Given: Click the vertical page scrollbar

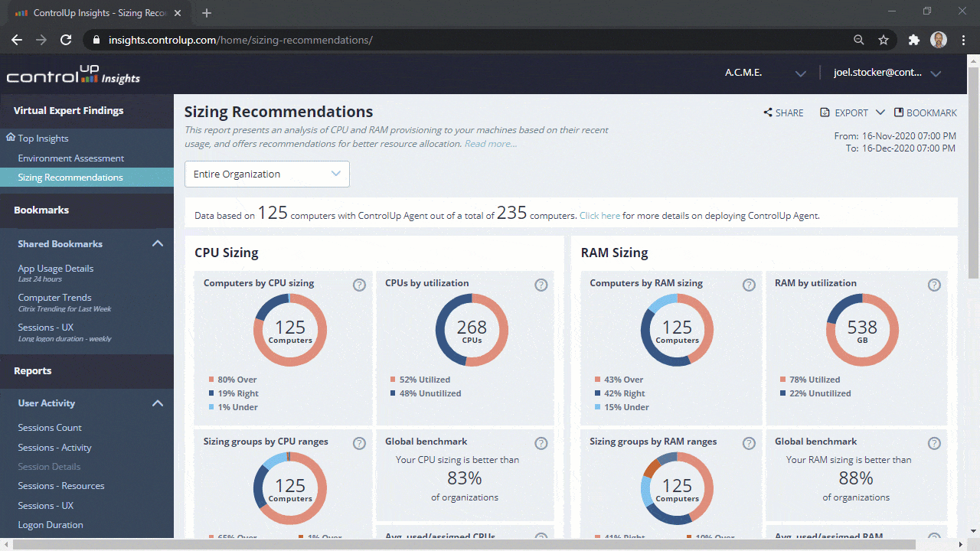Looking at the screenshot, I should (973, 172).
